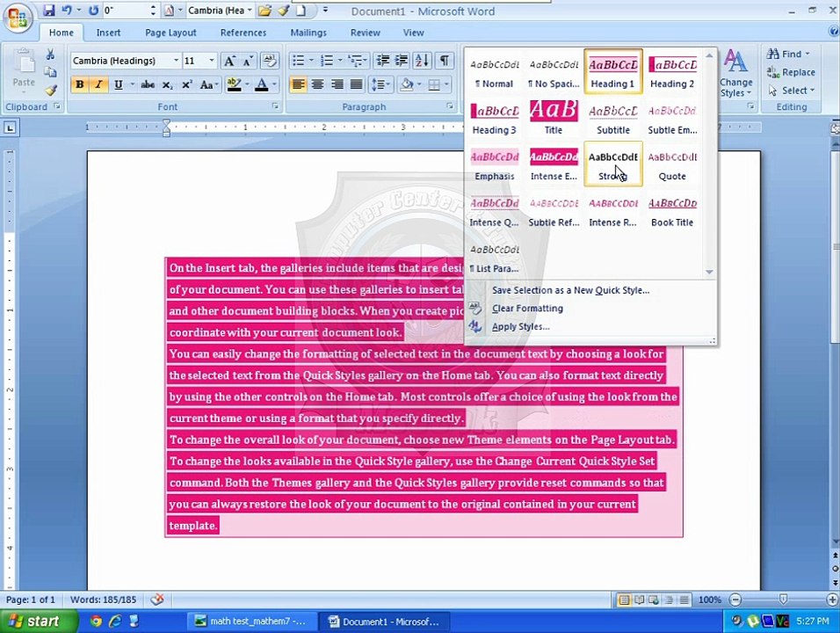Viewport: 840px width, 633px height.
Task: Apply strikethrough to selected text
Action: [148, 84]
